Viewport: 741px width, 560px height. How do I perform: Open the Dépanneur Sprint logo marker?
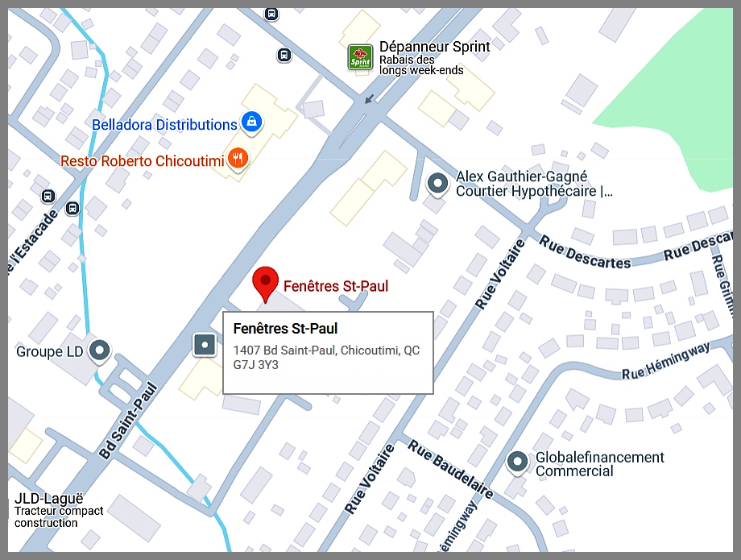pyautogui.click(x=360, y=58)
